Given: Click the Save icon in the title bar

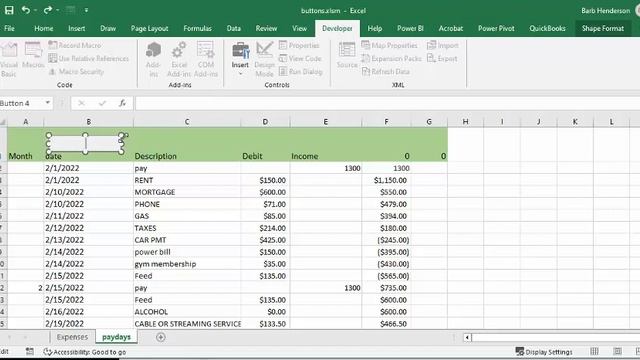Looking at the screenshot, I should pos(9,10).
